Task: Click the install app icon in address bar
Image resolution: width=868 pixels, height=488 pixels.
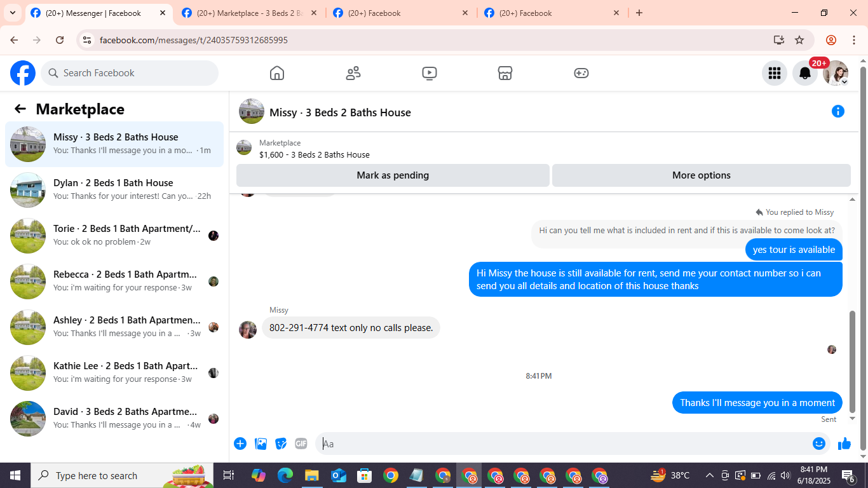Action: coord(779,40)
